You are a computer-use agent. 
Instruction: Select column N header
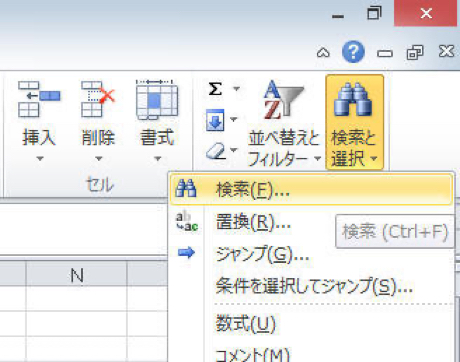76,274
